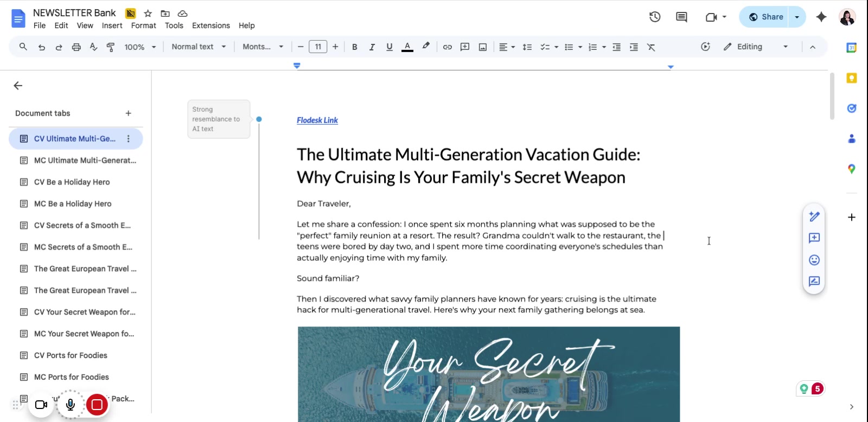Open the Flodesk Link hyperlink
Image resolution: width=868 pixels, height=422 pixels.
tap(317, 120)
